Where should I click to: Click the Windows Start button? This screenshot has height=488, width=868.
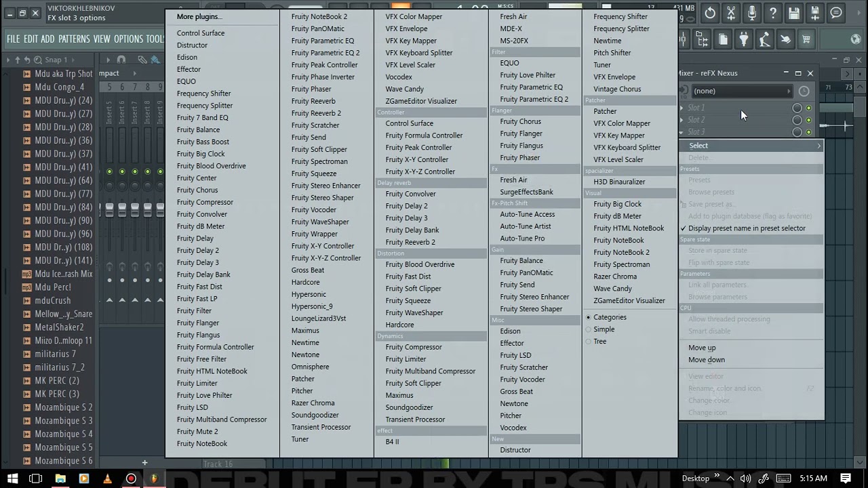pyautogui.click(x=12, y=479)
